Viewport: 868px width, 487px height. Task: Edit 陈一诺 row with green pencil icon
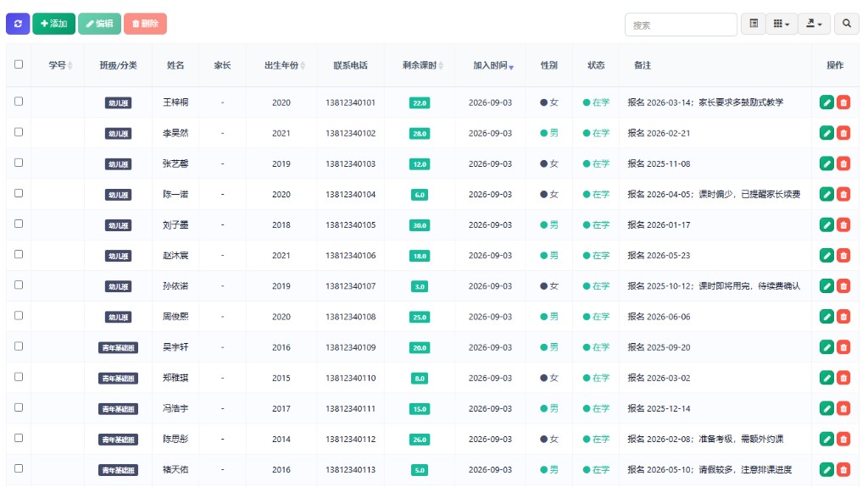click(826, 194)
